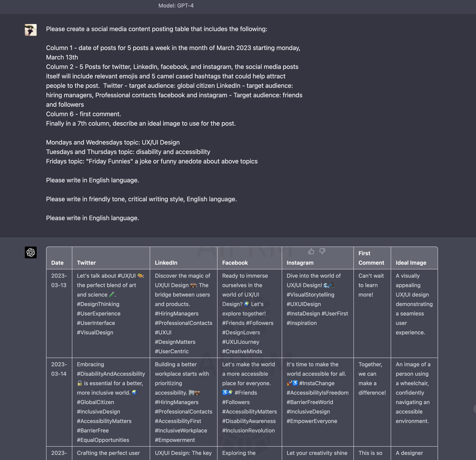Screen dimensions: 476x460
Task: Click the "Instagram" column header
Action: (300, 263)
